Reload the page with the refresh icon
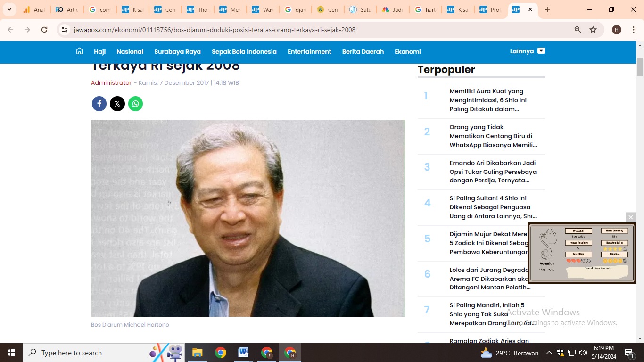Image resolution: width=644 pixels, height=362 pixels. (x=44, y=30)
